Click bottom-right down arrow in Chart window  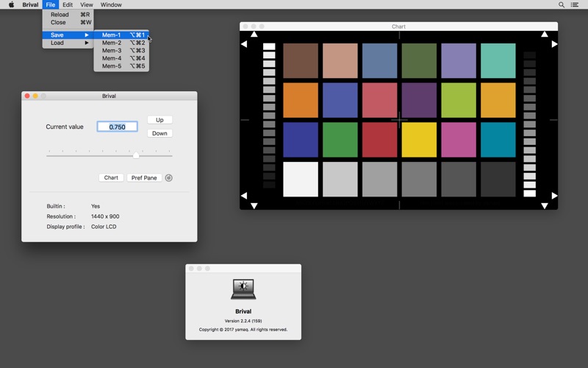click(545, 206)
